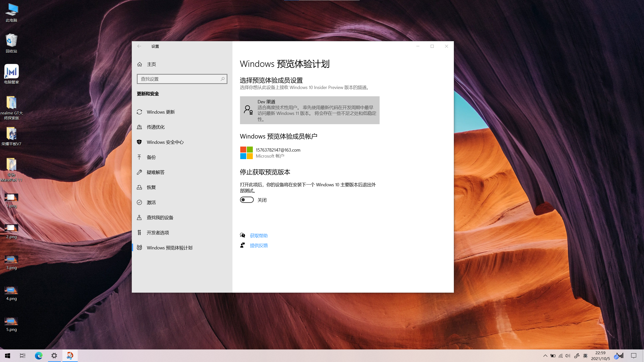Open the 回收站 recycle bin icon

[11, 43]
